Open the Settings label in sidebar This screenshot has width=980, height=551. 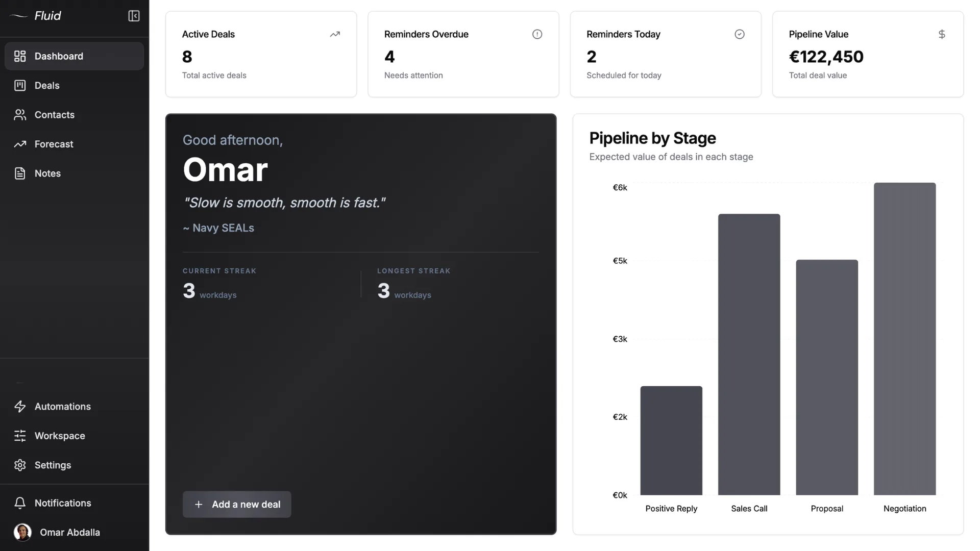[x=53, y=465]
